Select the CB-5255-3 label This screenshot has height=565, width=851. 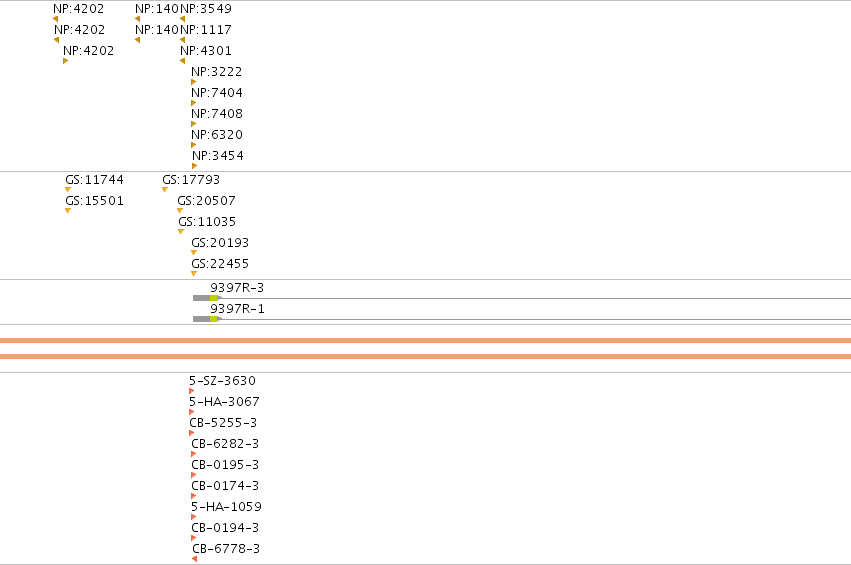[223, 423]
